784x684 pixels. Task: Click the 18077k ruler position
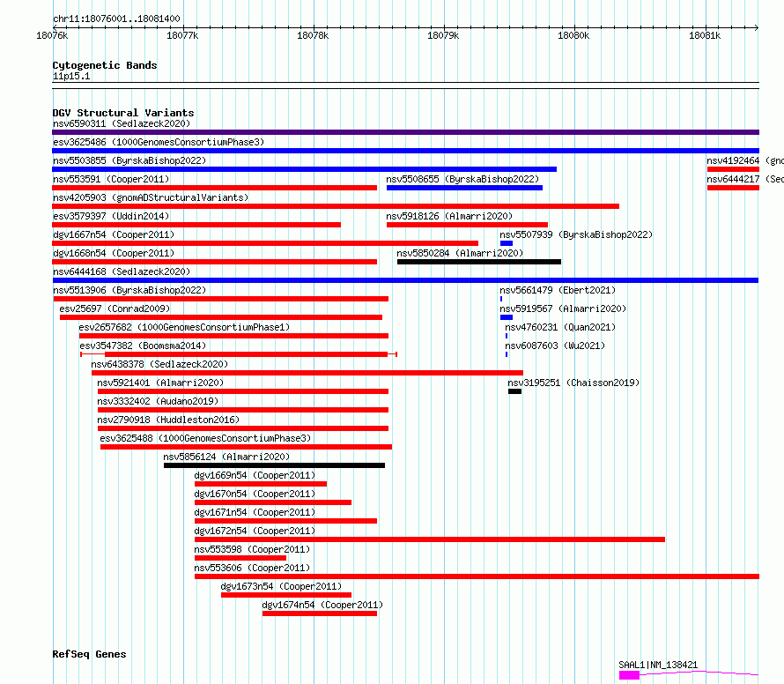182,35
